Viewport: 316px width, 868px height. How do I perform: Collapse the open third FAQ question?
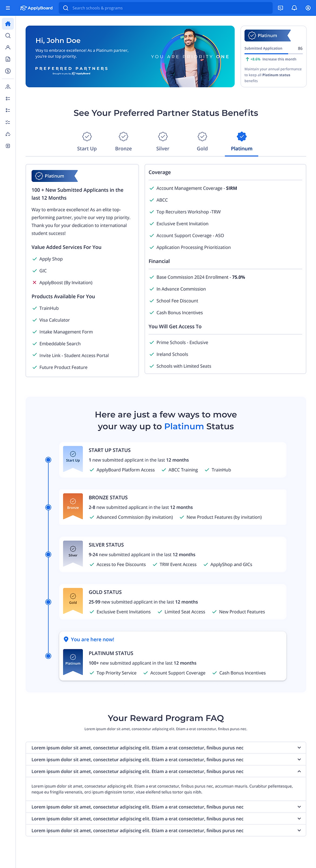point(299,771)
